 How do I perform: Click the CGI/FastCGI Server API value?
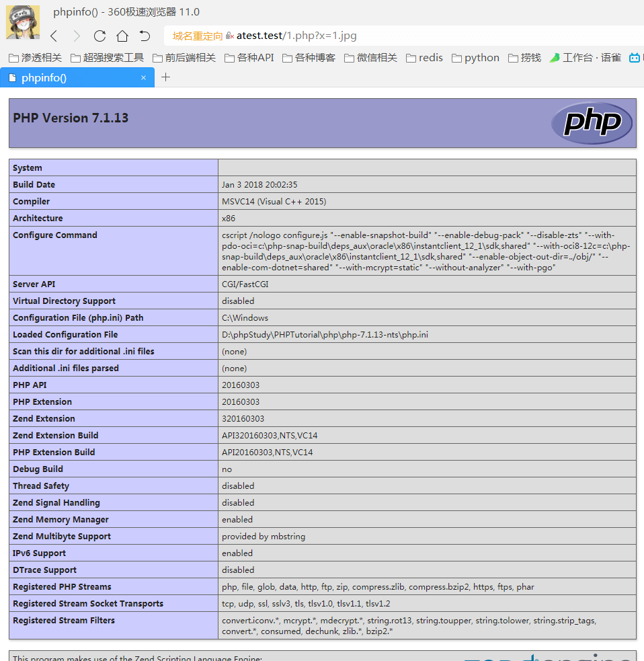245,284
